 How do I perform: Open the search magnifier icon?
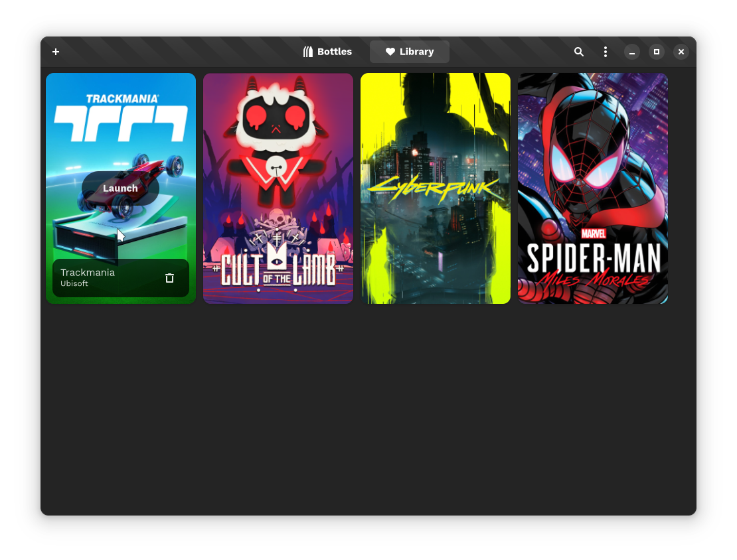(579, 52)
